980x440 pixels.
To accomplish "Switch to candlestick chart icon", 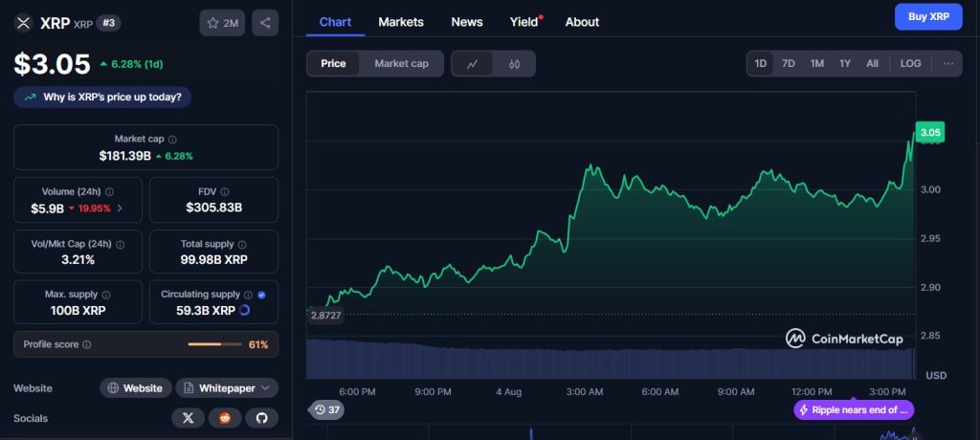I will [x=514, y=64].
